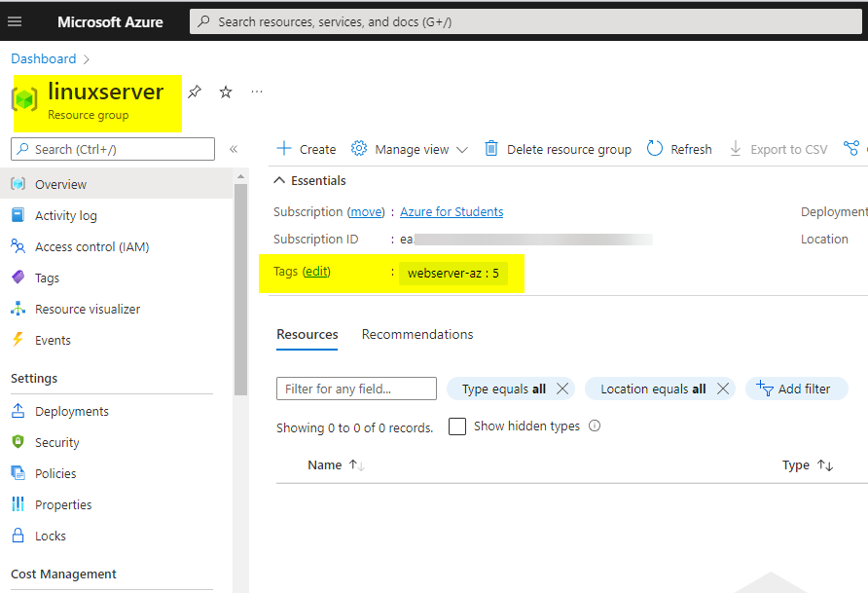
Task: Click the purple Tags icon
Action: (x=18, y=277)
